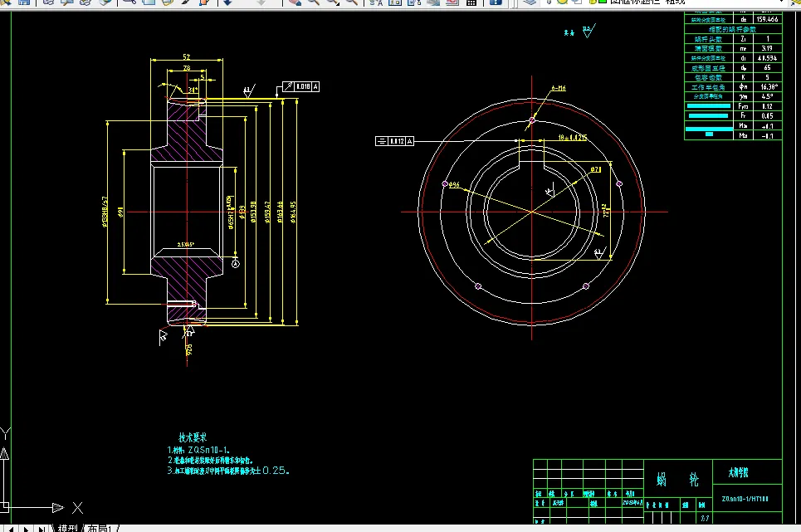Select the "Φ153.98" diameter dimension

(x=253, y=212)
